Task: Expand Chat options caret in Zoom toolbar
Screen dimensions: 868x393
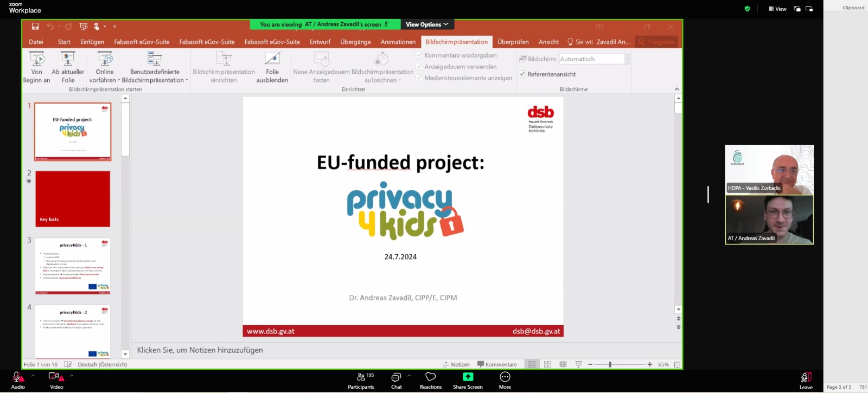Action: click(x=409, y=375)
